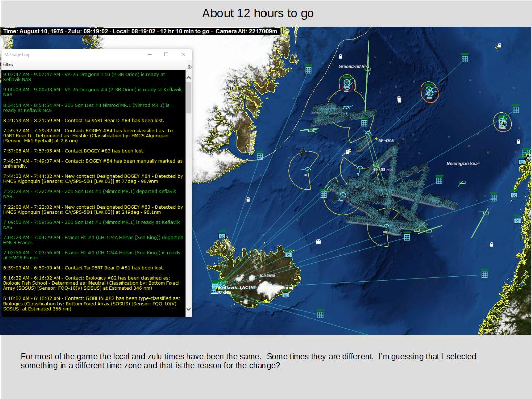The image size is (532, 399).
Task: Select green aircraft icon below Norwegian Sea label
Action: [x=462, y=184]
